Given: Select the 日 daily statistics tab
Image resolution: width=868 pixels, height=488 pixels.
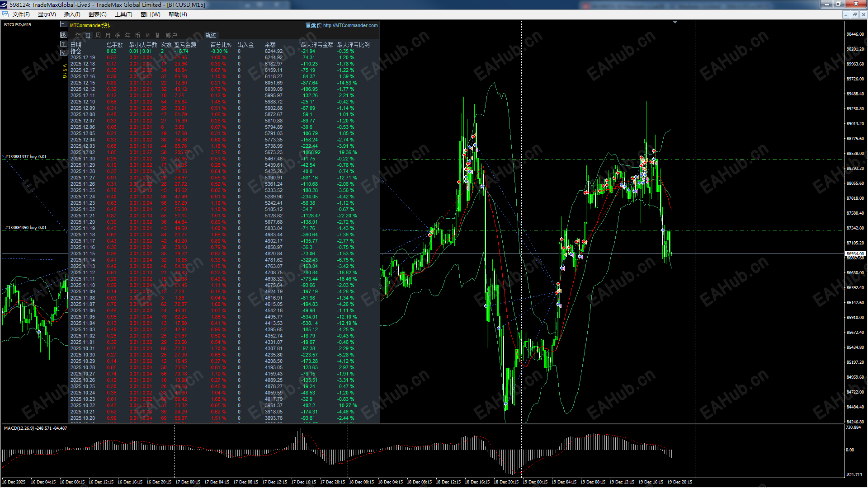Looking at the screenshot, I should 88,35.
